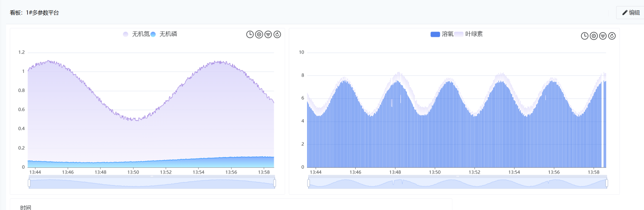Click right zoom handle of 无机氮 chart slider
Image resolution: width=644 pixels, height=210 pixels.
[275, 183]
